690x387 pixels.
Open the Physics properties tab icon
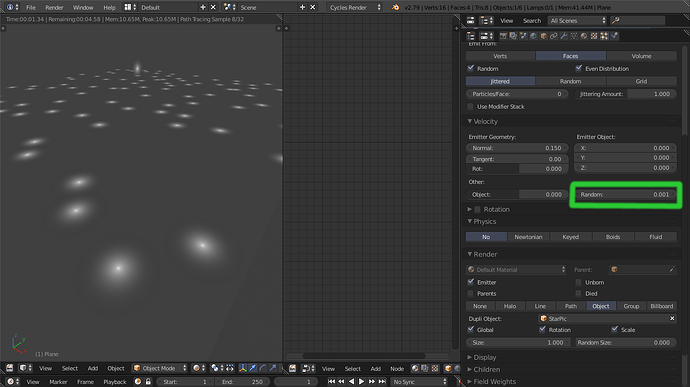point(615,36)
